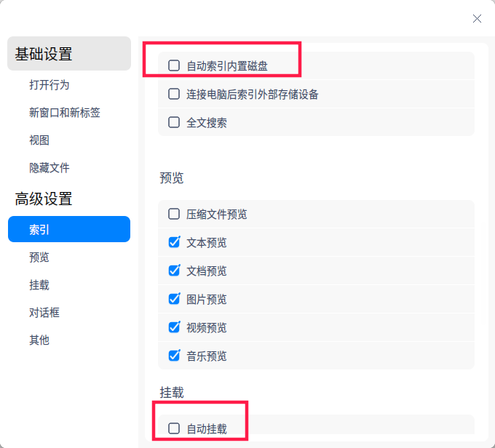Disable the 音乐预览 checkbox
The image size is (495, 448).
pyautogui.click(x=174, y=356)
